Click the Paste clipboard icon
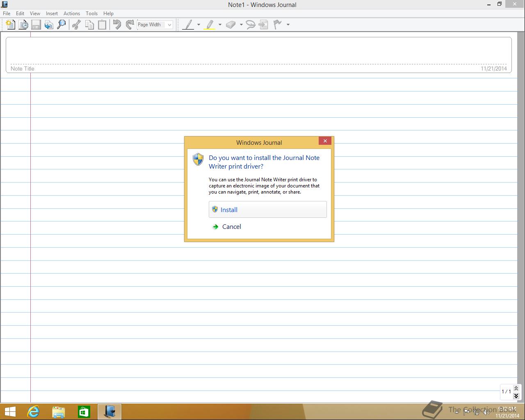 click(102, 25)
